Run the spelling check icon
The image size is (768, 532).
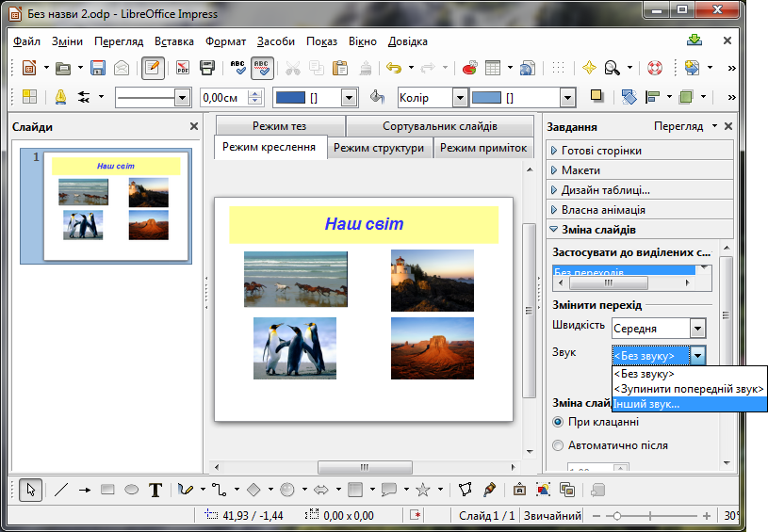237,68
